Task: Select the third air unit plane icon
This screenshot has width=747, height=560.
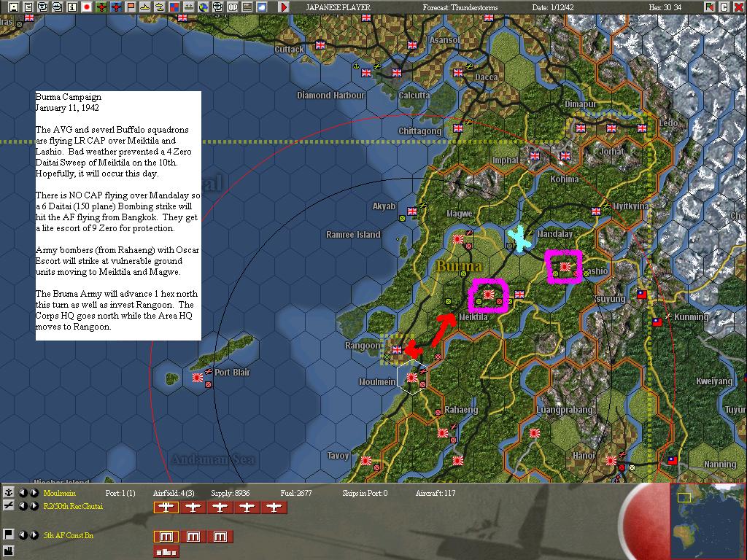Action: (220, 507)
